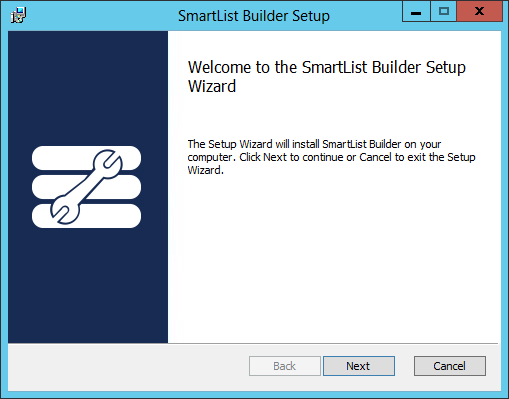Click the installer icon in title bar
The image size is (509, 399).
pos(18,15)
